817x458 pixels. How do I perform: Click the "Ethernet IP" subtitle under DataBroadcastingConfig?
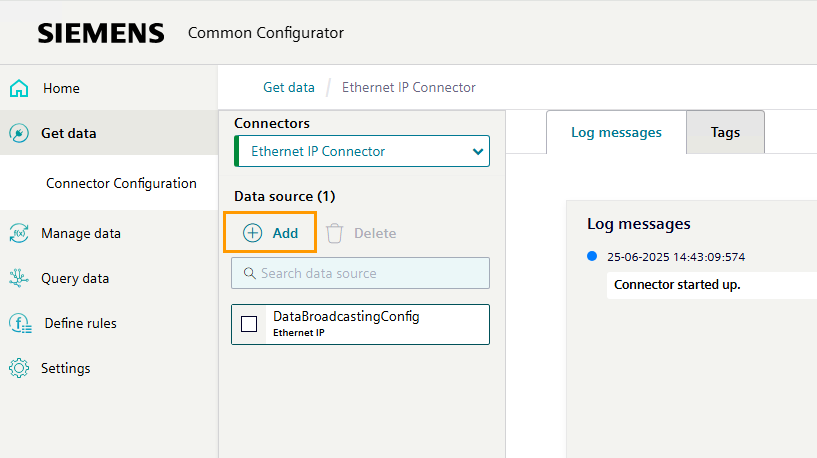(x=299, y=332)
